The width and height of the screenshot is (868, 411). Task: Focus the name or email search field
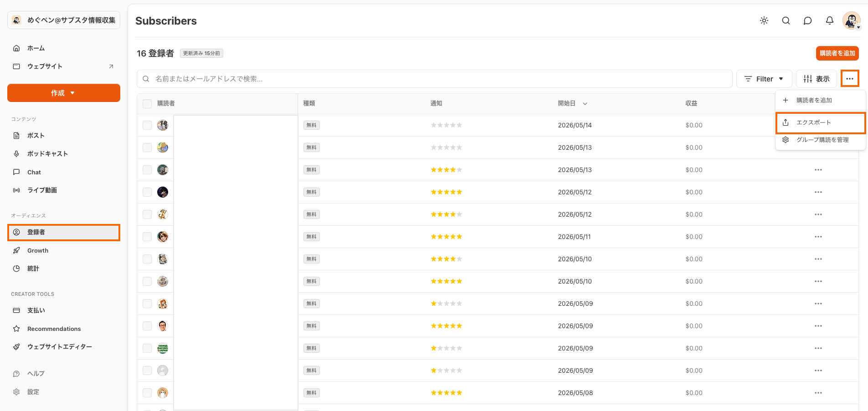[x=434, y=79]
